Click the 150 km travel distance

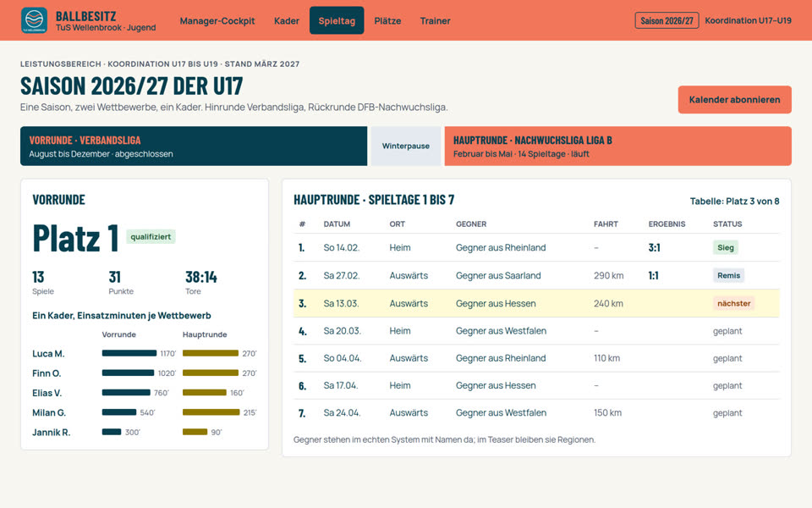tap(608, 413)
